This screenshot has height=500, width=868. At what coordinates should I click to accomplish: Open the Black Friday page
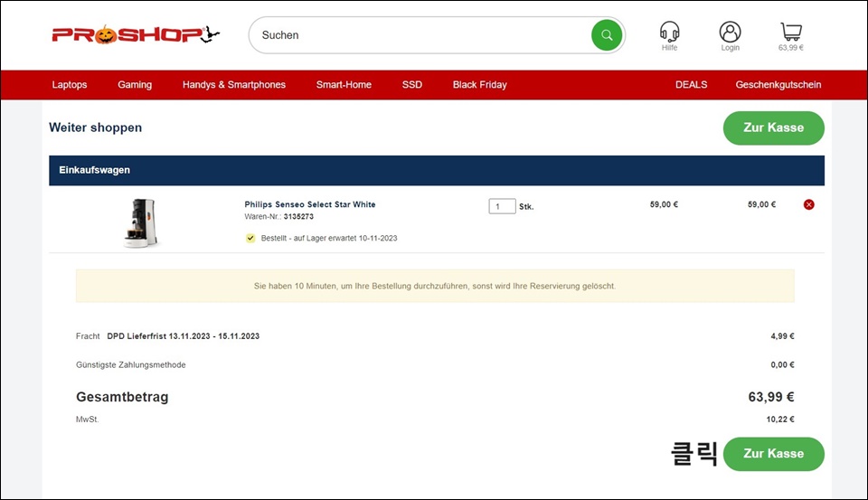479,85
